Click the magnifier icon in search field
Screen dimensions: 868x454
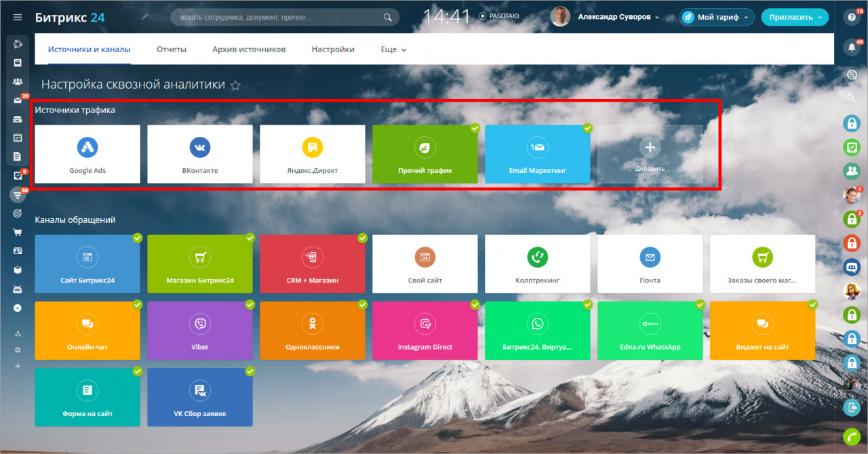[388, 18]
